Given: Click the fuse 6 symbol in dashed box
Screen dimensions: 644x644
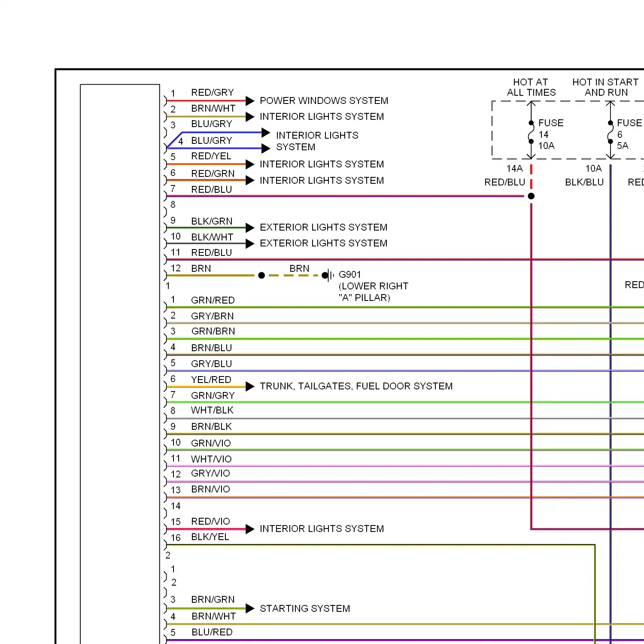Looking at the screenshot, I should coord(610,132).
